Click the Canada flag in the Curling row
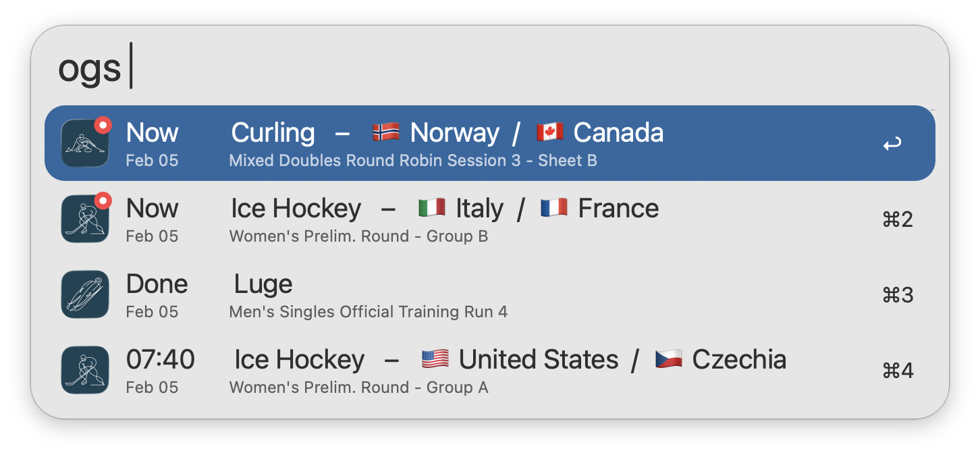980x455 pixels. pos(551,132)
